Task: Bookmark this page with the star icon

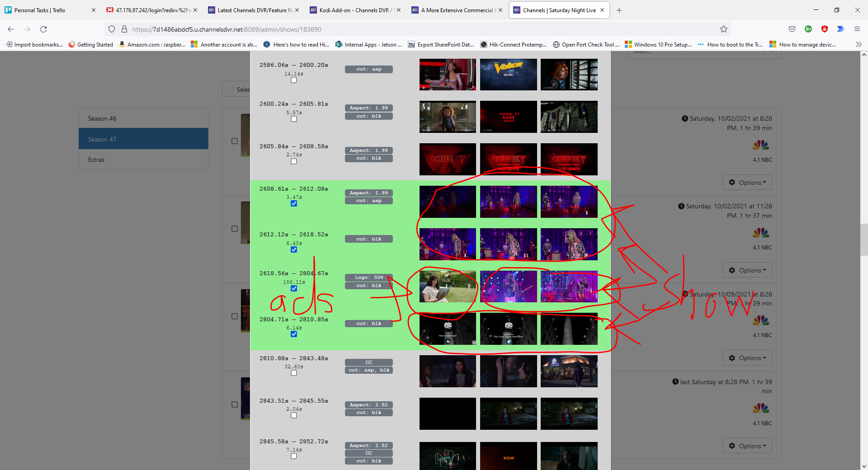Action: point(723,29)
